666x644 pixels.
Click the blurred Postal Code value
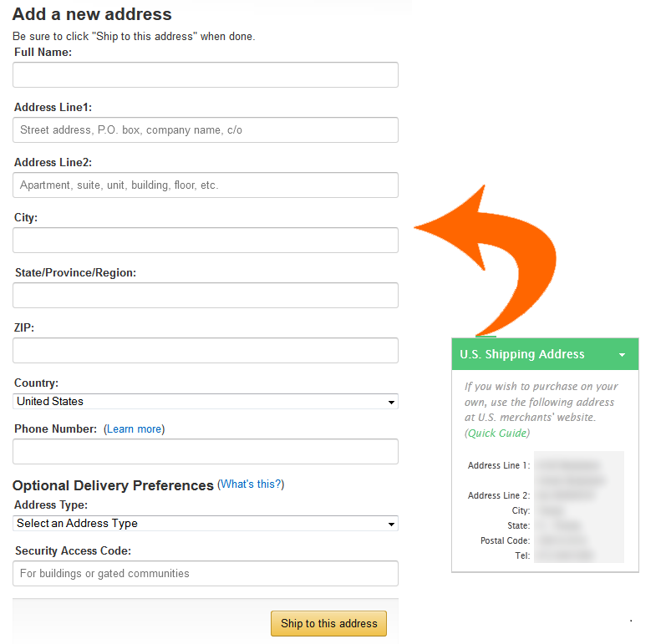[562, 540]
